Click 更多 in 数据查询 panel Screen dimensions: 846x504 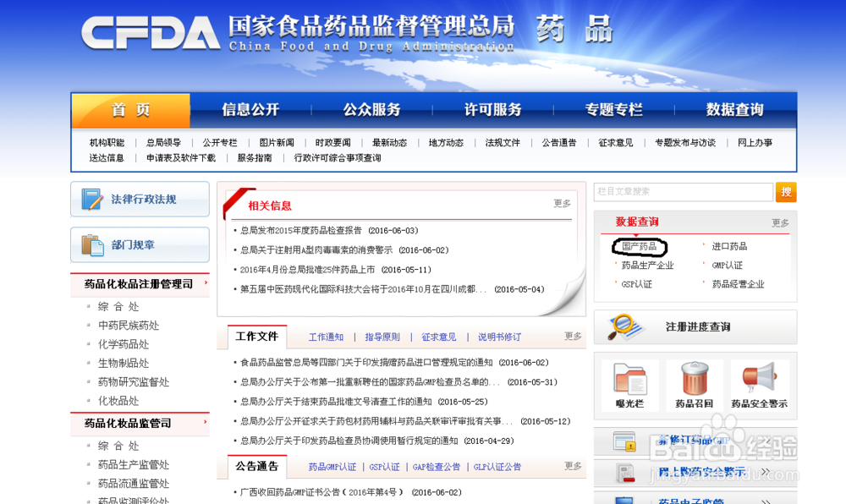780,222
